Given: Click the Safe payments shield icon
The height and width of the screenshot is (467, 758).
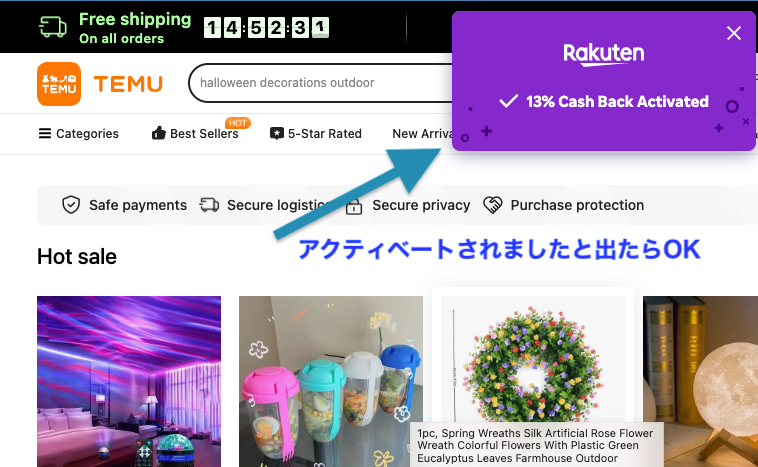Looking at the screenshot, I should click(71, 205).
